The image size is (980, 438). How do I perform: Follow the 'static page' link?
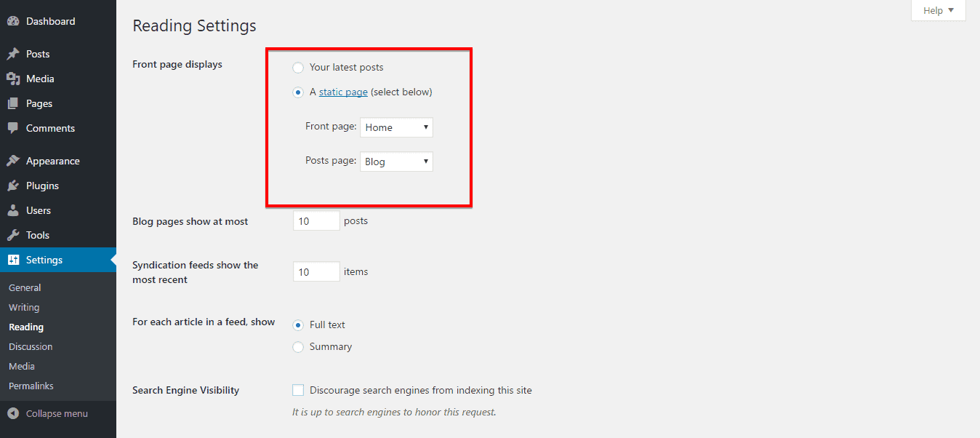[x=343, y=92]
